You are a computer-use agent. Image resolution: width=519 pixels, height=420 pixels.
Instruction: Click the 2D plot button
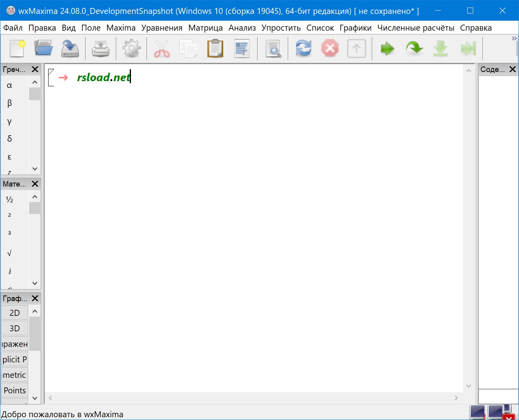(15, 313)
